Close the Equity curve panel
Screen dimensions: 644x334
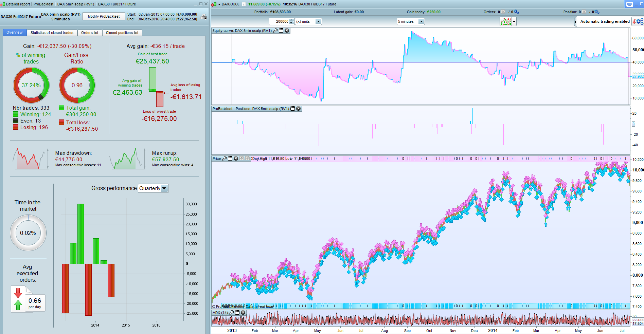point(287,31)
